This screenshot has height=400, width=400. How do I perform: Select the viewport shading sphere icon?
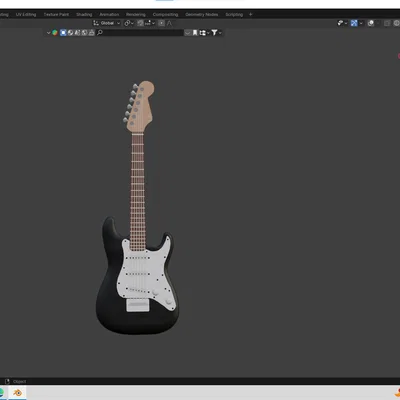coord(396,23)
